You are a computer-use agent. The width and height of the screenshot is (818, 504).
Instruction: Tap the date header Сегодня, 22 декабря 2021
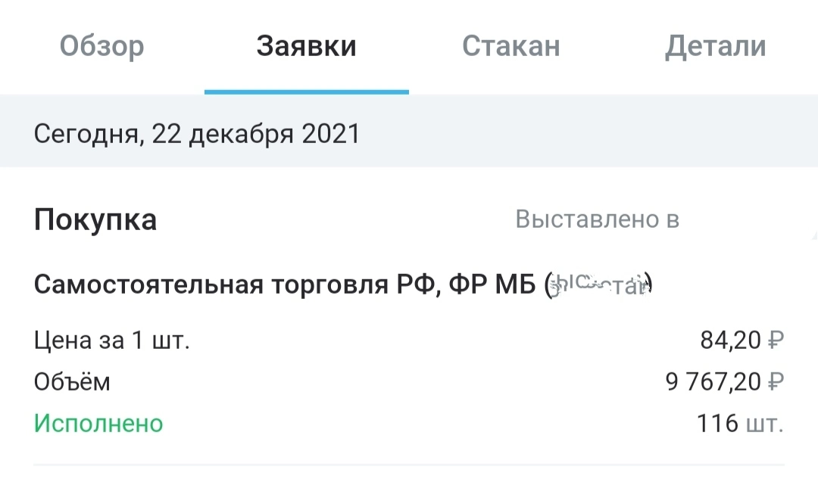tap(197, 134)
